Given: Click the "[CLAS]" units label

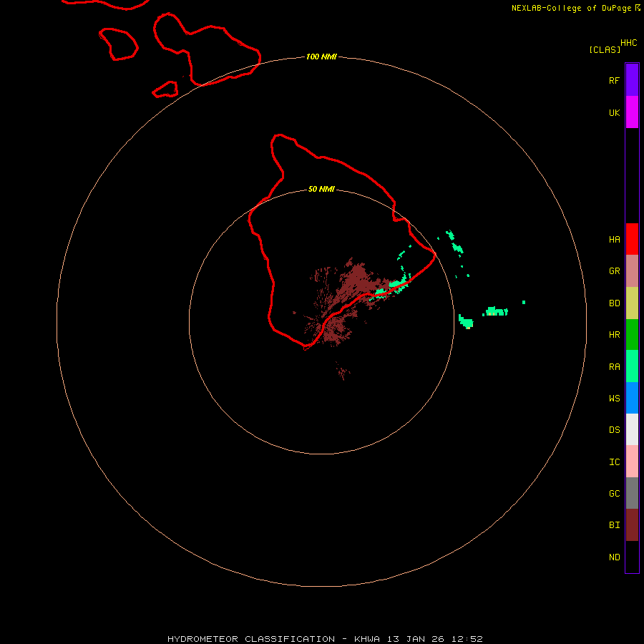Looking at the screenshot, I should coord(605,49).
